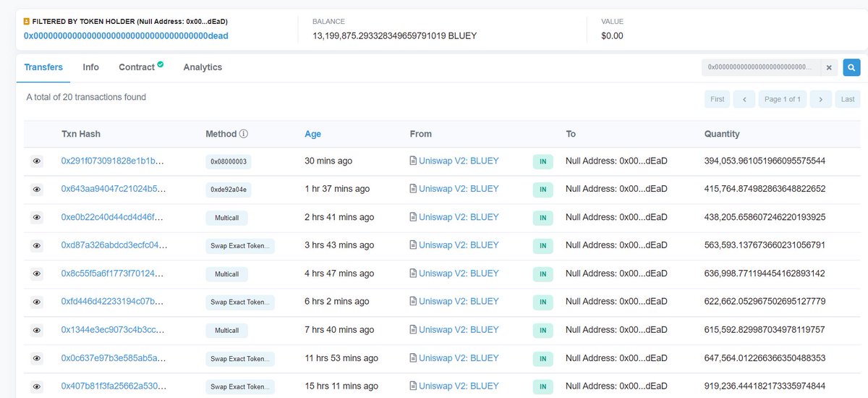
Task: Click the blue search magnifier button
Action: 851,67
